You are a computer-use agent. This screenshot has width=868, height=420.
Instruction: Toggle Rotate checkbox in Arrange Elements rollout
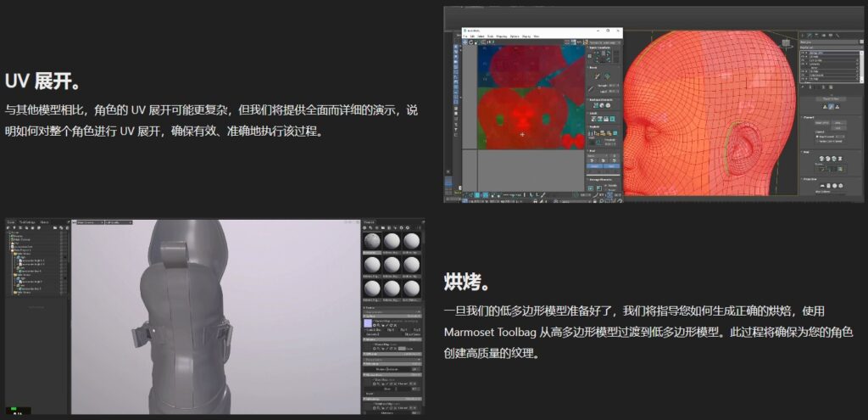tap(605, 190)
